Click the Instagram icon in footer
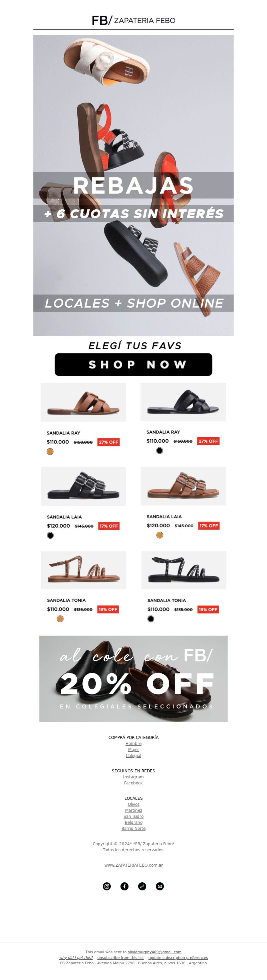The height and width of the screenshot is (980, 267). 107,886
